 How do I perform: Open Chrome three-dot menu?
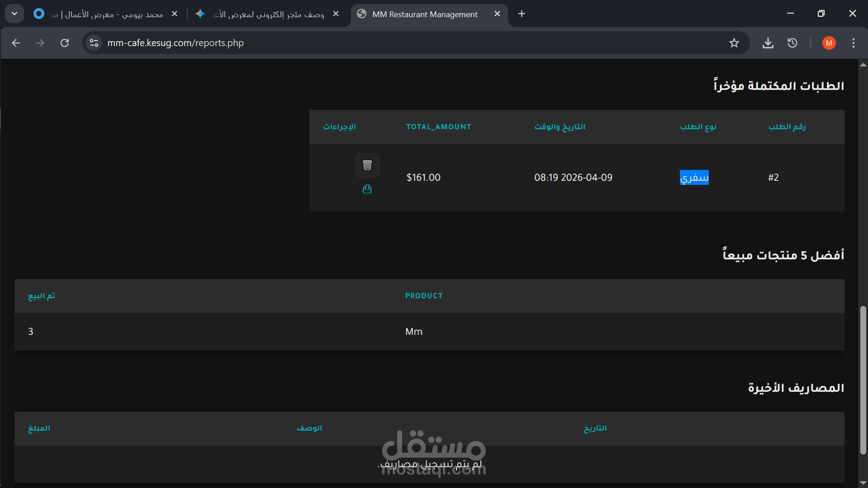853,43
